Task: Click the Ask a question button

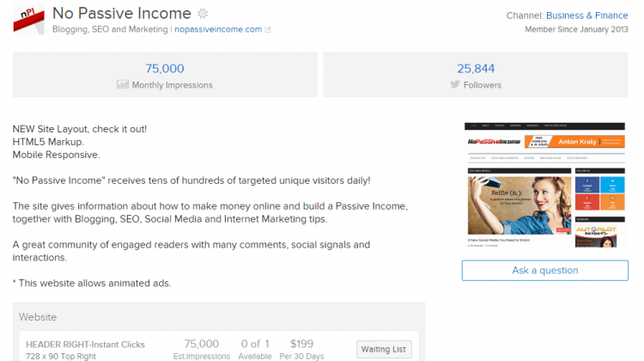Action: [x=545, y=270]
